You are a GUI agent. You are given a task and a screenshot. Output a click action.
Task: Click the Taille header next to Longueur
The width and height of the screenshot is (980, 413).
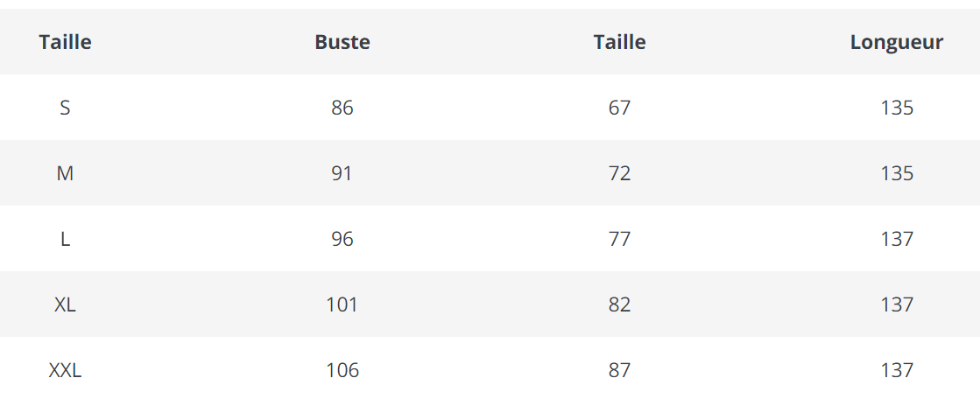pos(619,42)
